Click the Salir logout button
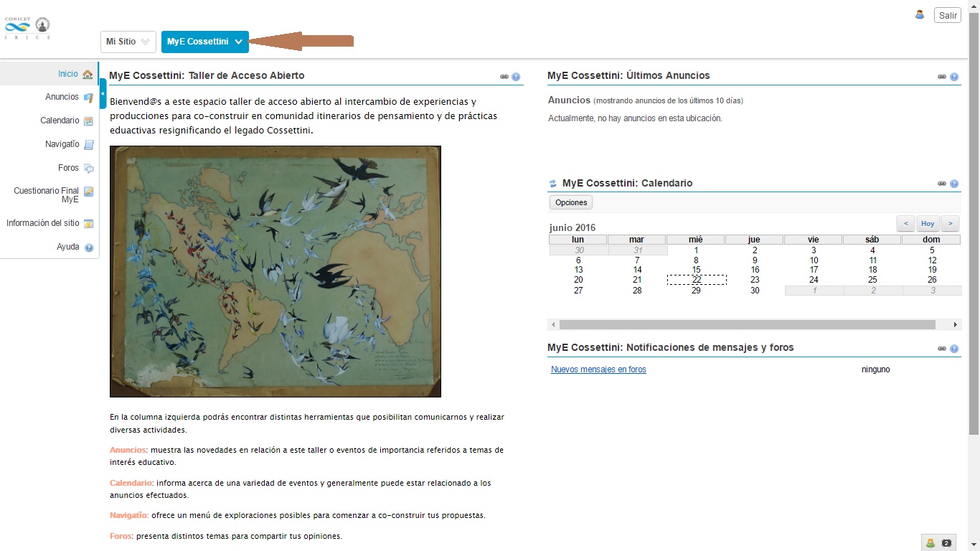 948,15
